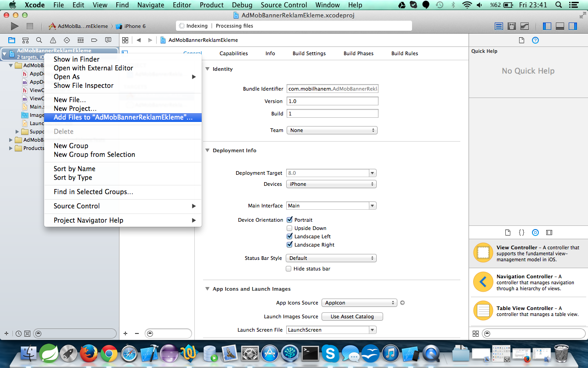Collapse the Identity section triangle
Viewport: 588px width, 368px height.
tap(207, 69)
